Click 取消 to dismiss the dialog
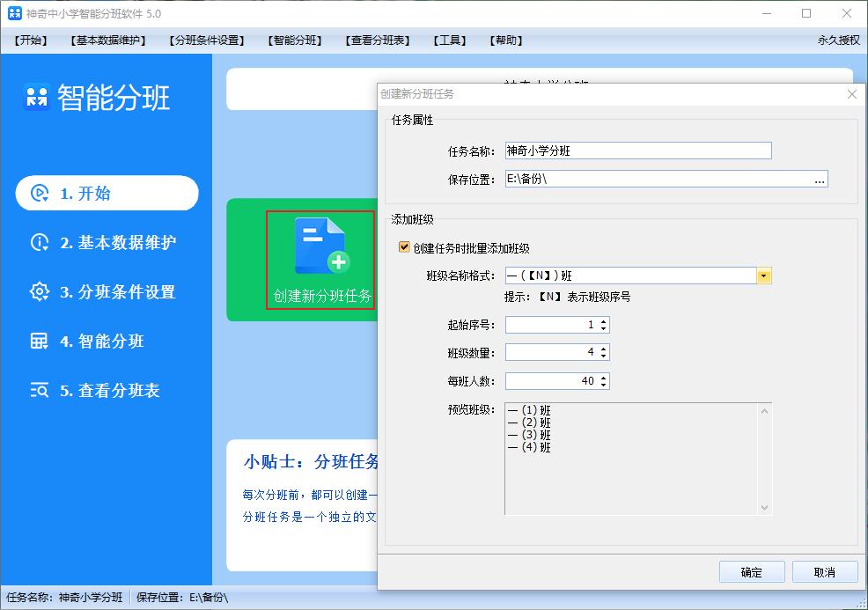Image resolution: width=868 pixels, height=610 pixels. [825, 571]
